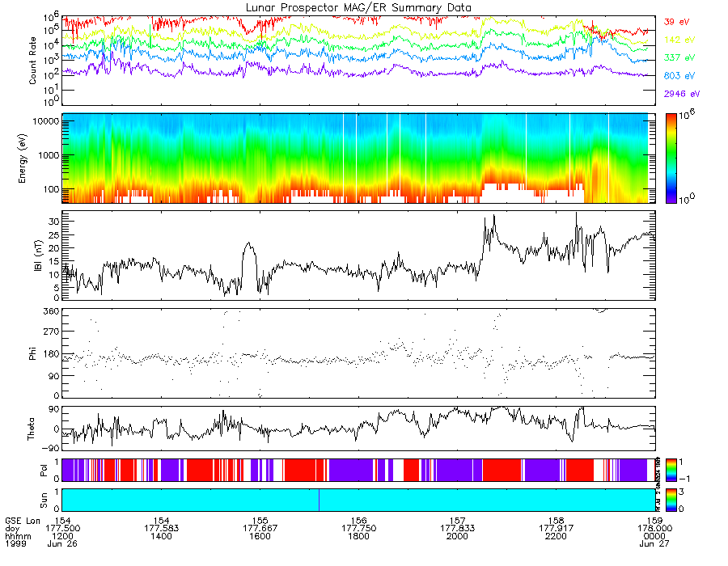Click the energy spectrogram color scale bar

(x=671, y=158)
